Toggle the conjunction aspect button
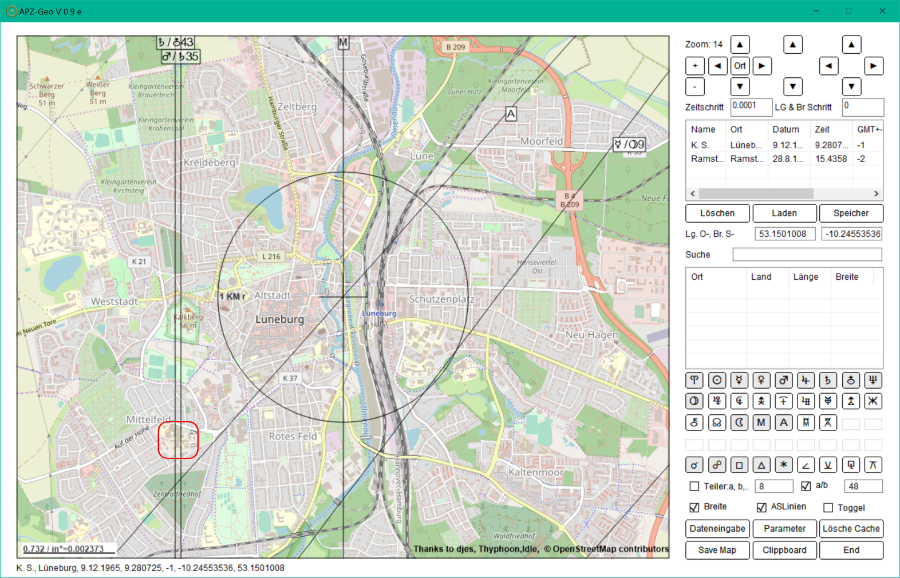This screenshot has height=578, width=900. (x=695, y=465)
